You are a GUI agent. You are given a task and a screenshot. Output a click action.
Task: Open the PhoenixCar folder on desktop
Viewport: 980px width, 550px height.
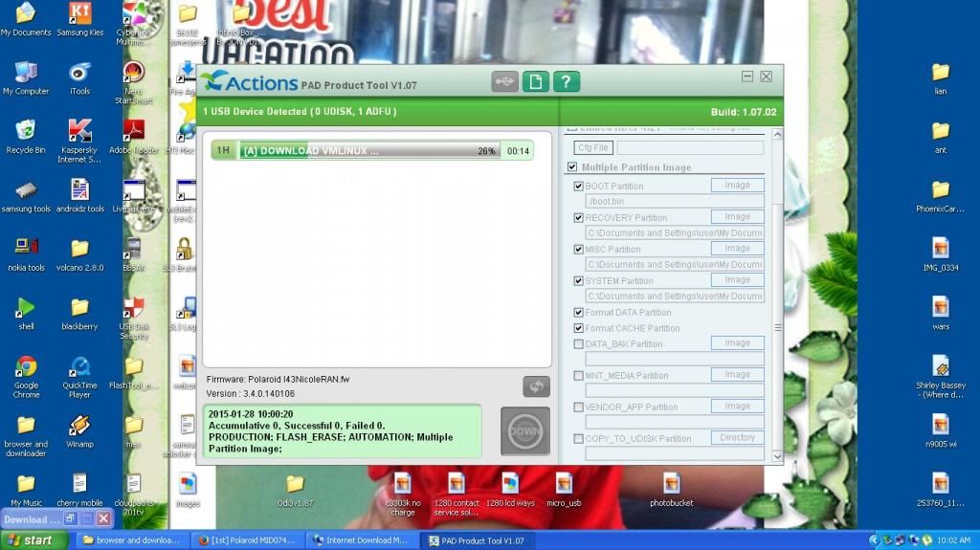(940, 196)
